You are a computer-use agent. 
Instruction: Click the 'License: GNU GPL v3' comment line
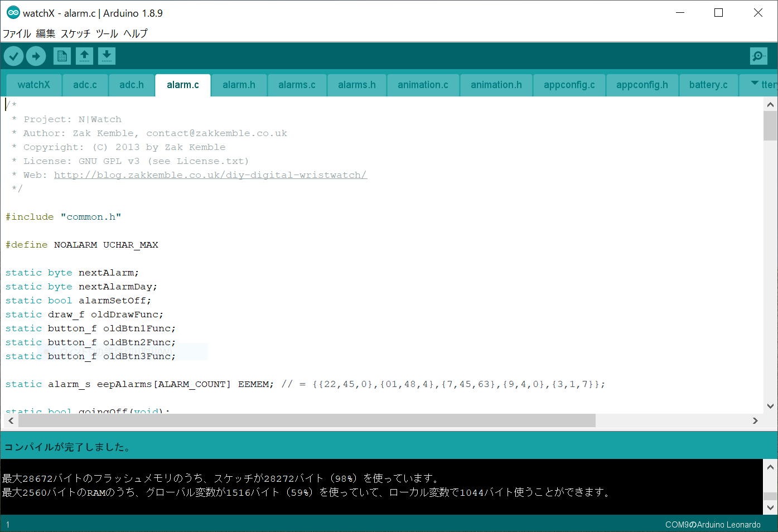[131, 161]
